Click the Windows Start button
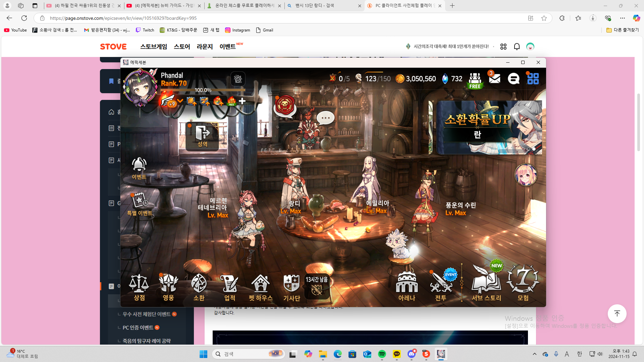This screenshot has height=362, width=644. [x=203, y=354]
